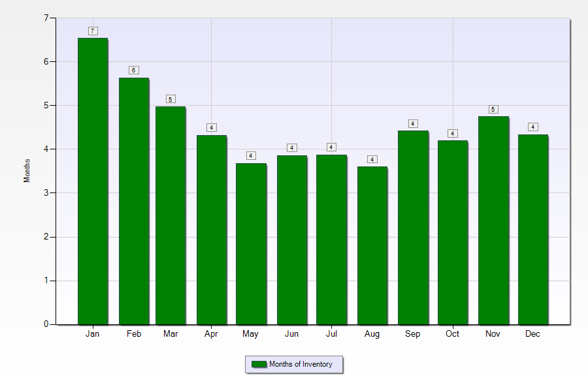The height and width of the screenshot is (385, 588).
Task: Click the value label 4 above Dec
Action: tap(533, 127)
